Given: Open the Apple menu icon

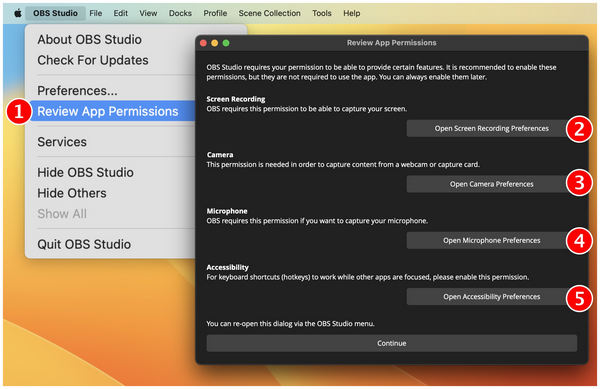Looking at the screenshot, I should (x=18, y=13).
